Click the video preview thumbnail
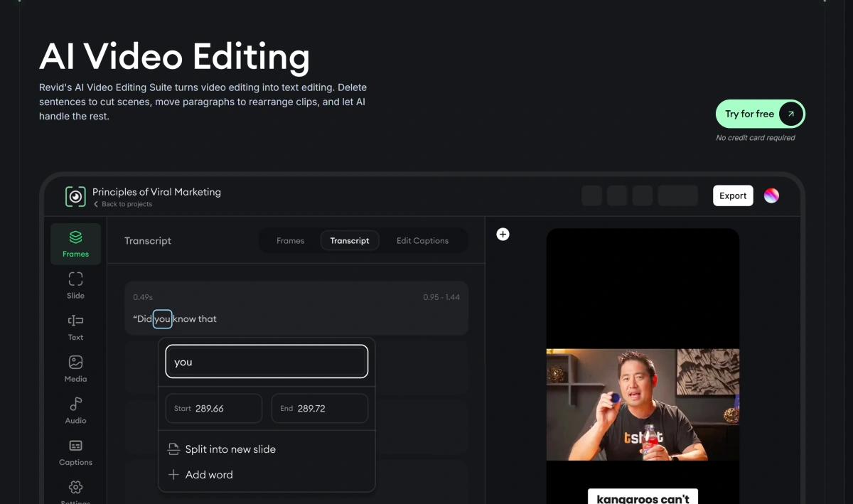853x504 pixels. pos(643,404)
